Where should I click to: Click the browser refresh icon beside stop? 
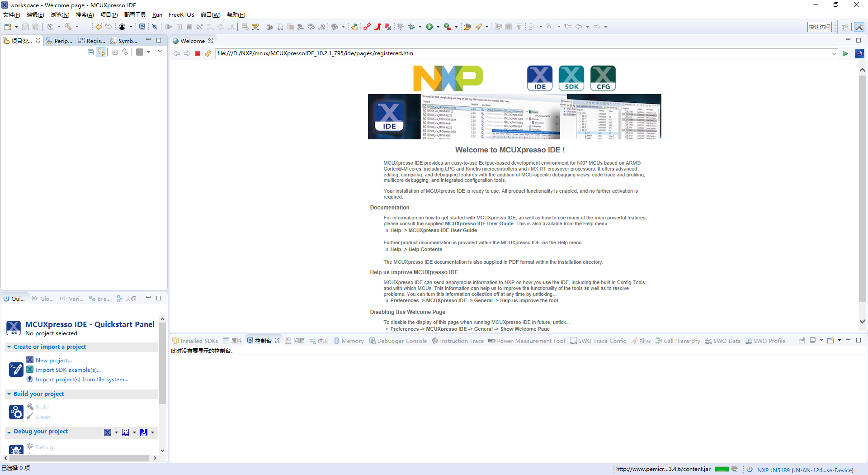pos(208,53)
